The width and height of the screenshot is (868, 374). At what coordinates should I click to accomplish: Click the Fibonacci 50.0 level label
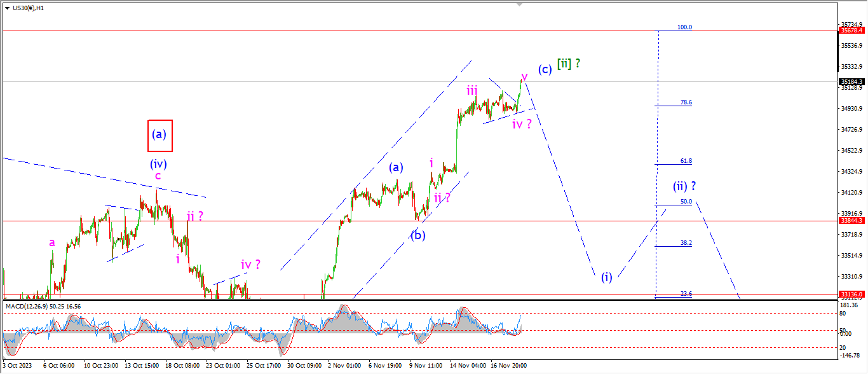coord(686,202)
